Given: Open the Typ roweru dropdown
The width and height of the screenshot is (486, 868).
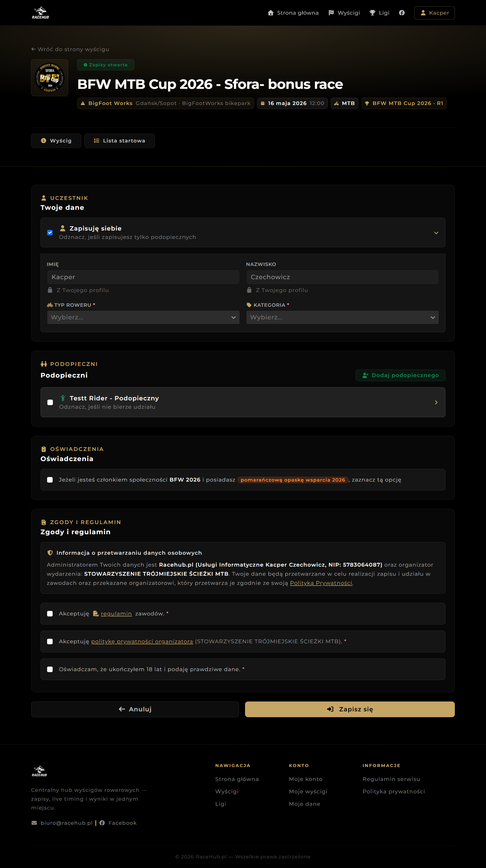Looking at the screenshot, I should click(143, 317).
